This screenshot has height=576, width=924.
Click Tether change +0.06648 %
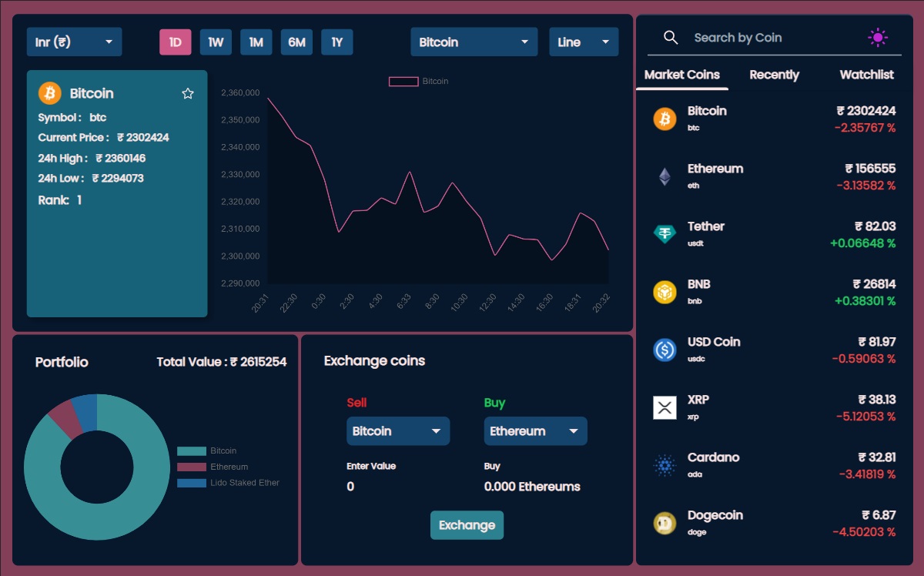coord(862,243)
